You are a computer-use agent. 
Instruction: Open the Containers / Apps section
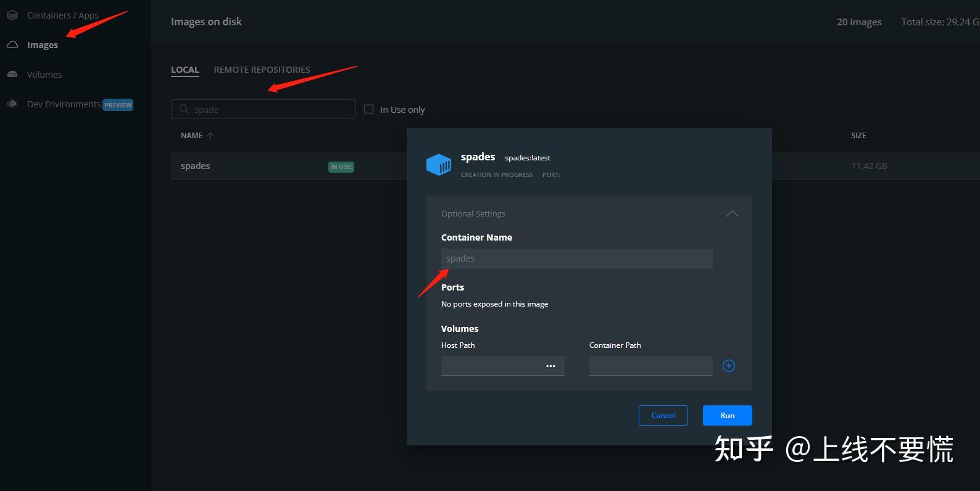62,15
